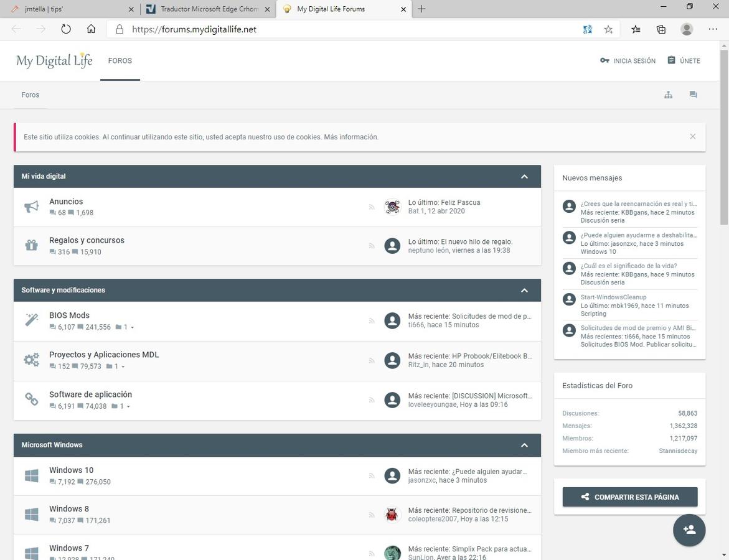Close the Traductor Microsoft Edge tab
Image resolution: width=729 pixels, height=560 pixels.
(x=267, y=9)
